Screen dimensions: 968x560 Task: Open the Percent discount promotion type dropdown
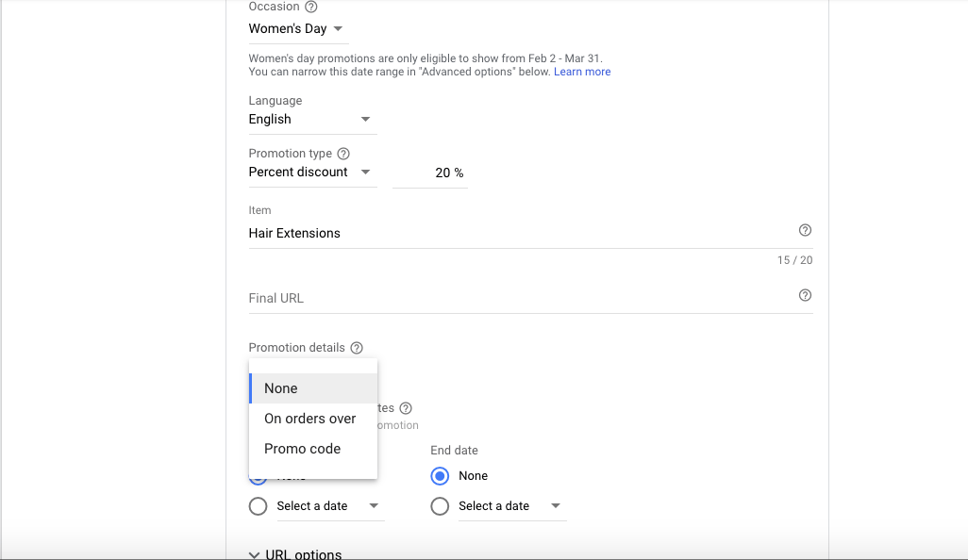(311, 172)
